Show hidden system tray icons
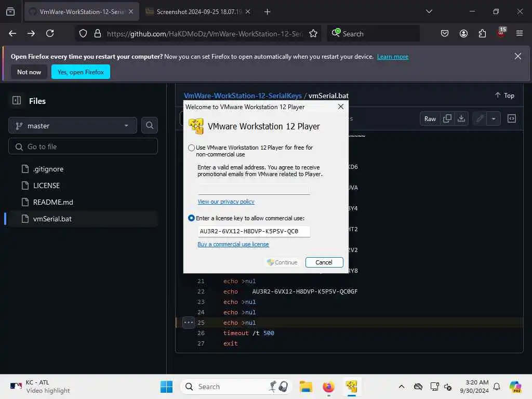This screenshot has width=532, height=399. 402,387
